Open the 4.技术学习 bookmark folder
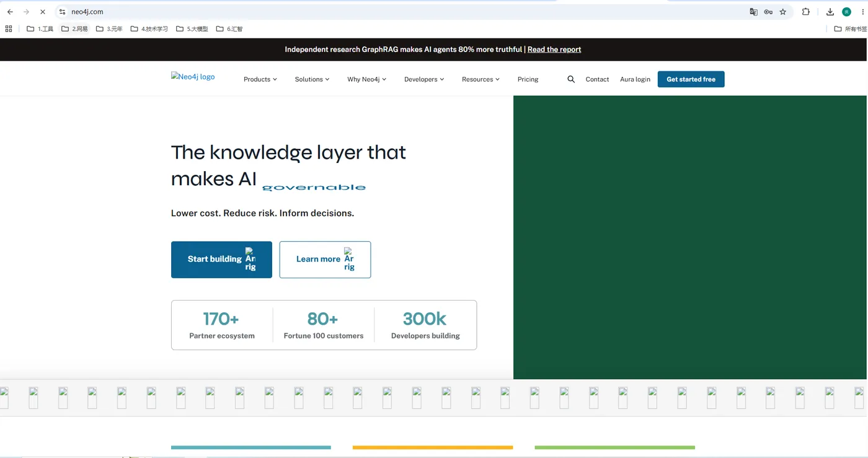This screenshot has height=458, width=868. pyautogui.click(x=149, y=29)
